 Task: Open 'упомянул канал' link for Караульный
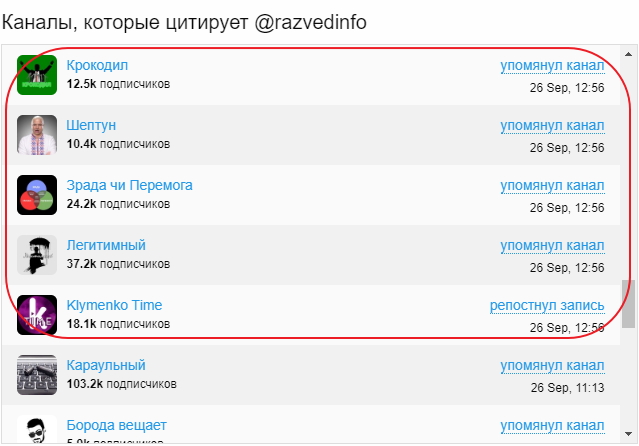pyautogui.click(x=552, y=366)
